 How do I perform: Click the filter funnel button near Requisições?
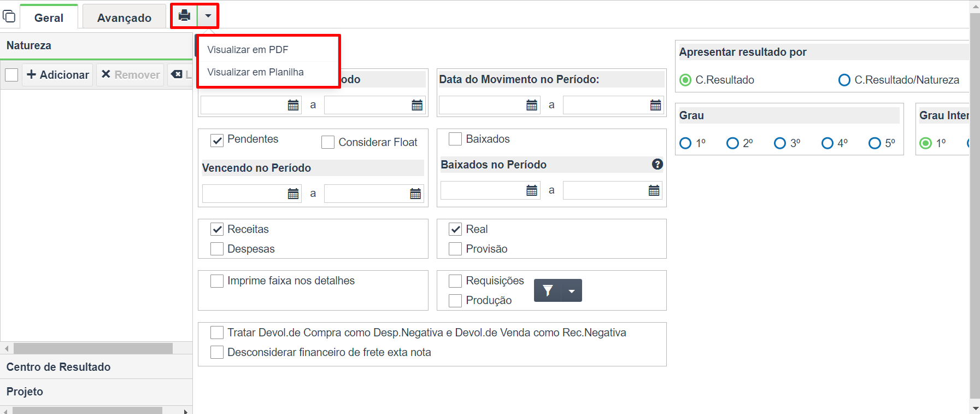[548, 290]
